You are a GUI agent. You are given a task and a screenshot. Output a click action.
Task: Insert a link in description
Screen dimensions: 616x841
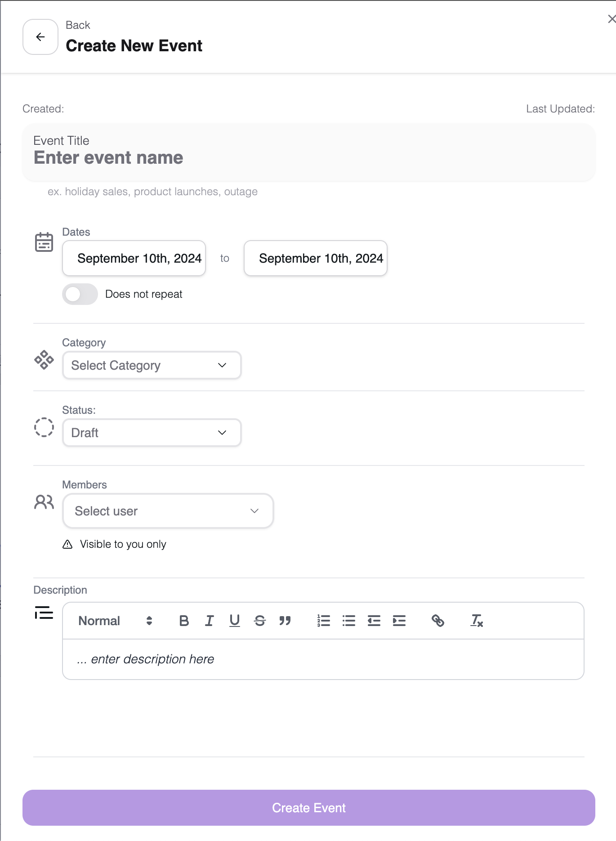click(437, 621)
